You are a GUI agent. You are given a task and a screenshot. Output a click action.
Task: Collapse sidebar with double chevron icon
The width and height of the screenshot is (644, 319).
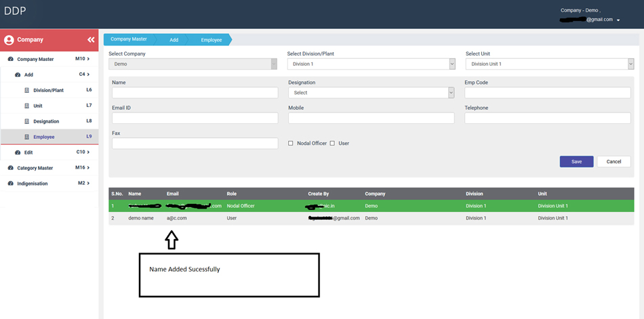click(91, 40)
